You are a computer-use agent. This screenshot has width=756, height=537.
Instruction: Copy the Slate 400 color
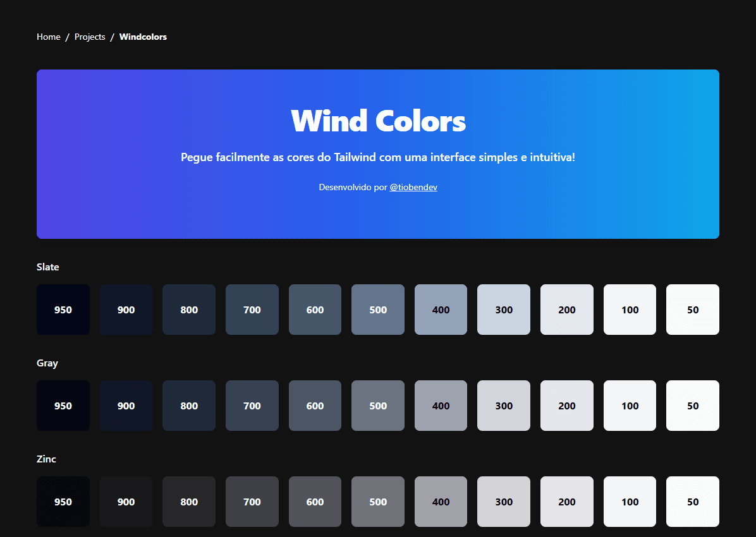(441, 310)
